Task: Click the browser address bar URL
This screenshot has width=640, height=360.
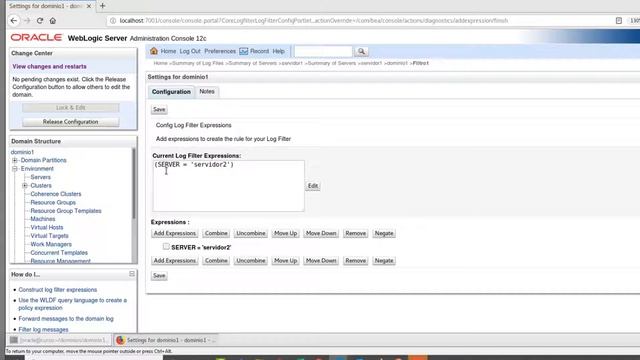Action: (313, 20)
